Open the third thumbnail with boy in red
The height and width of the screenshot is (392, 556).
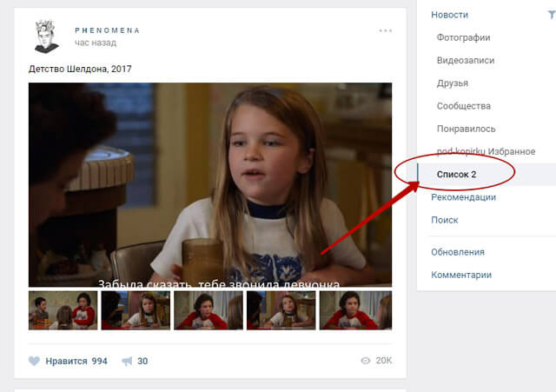208,310
